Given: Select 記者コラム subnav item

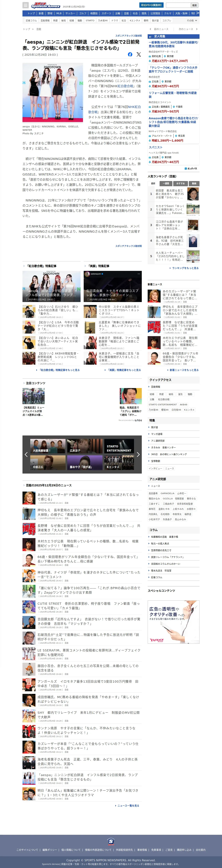Looking at the screenshot, I should coord(31,21).
